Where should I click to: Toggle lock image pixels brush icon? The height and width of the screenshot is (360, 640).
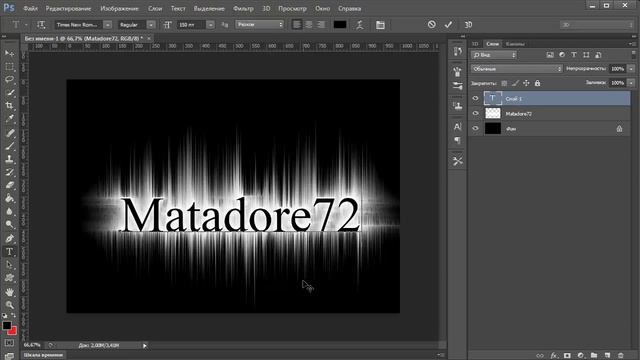pyautogui.click(x=515, y=83)
